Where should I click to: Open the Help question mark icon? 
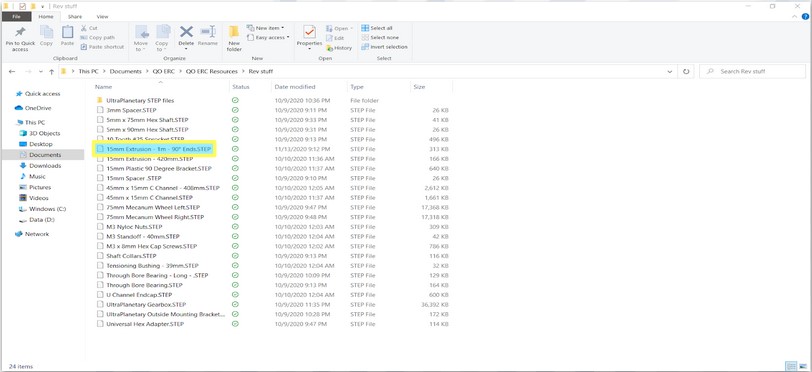805,17
